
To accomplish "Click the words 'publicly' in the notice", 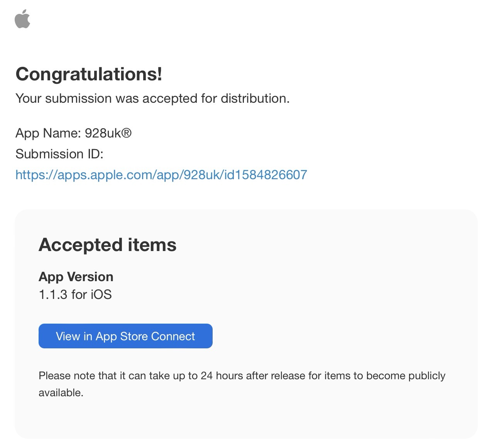I will click(427, 376).
